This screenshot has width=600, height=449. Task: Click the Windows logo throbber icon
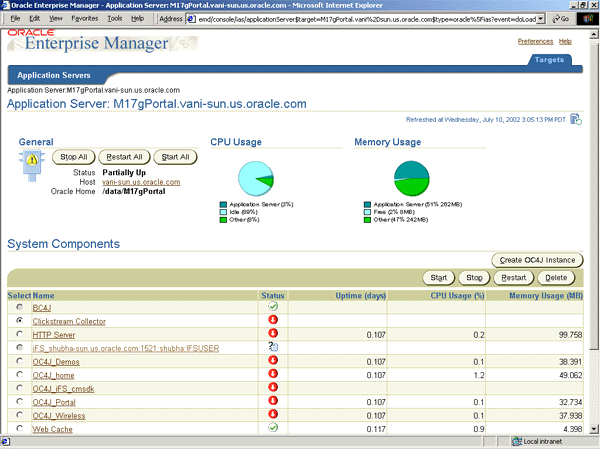[x=587, y=19]
